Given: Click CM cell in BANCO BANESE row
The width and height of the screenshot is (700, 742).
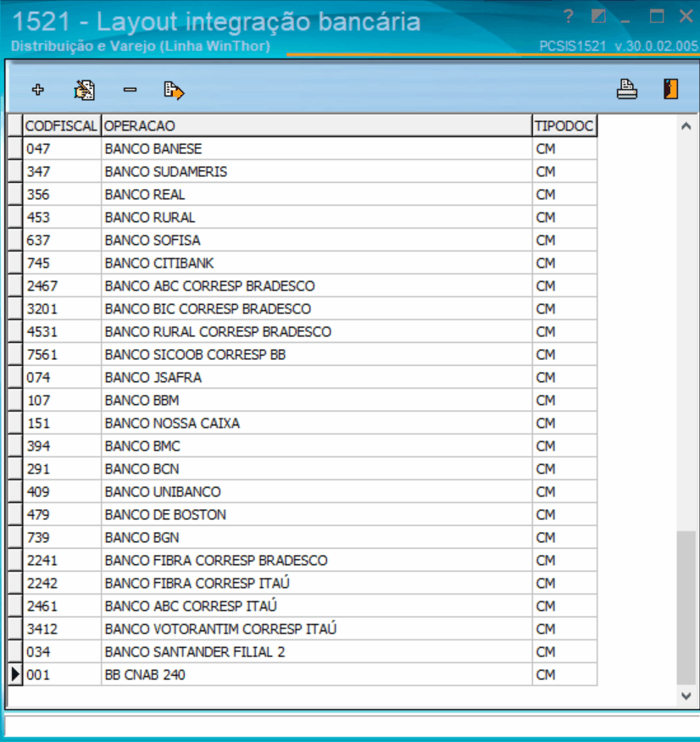Looking at the screenshot, I should coord(564,148).
